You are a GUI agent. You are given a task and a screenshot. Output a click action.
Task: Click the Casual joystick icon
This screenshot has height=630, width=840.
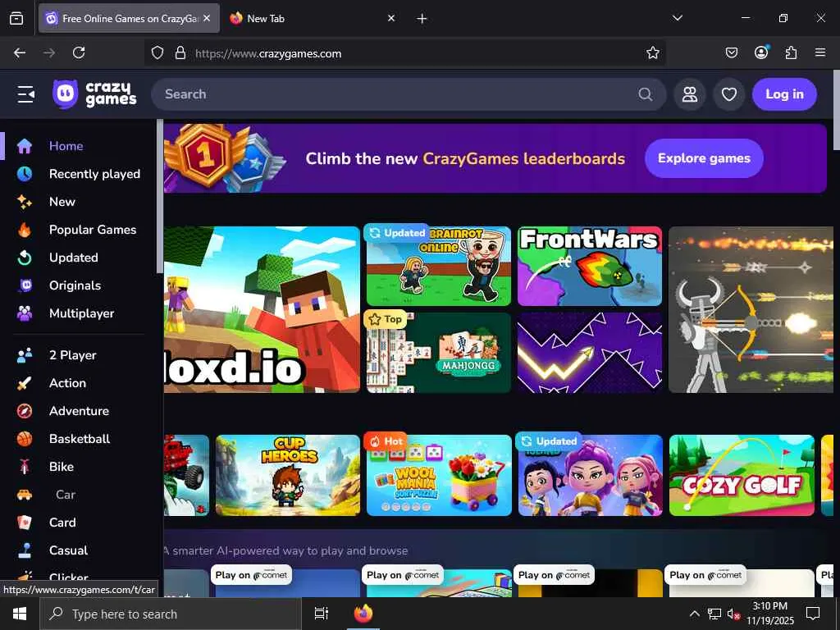click(24, 550)
